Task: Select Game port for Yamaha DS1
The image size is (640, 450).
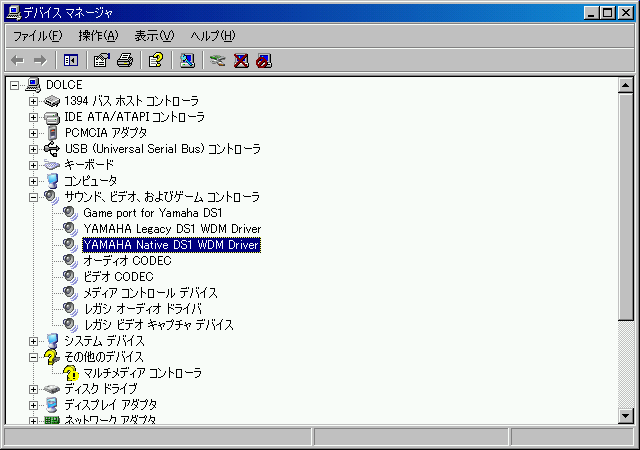Action: (x=153, y=213)
